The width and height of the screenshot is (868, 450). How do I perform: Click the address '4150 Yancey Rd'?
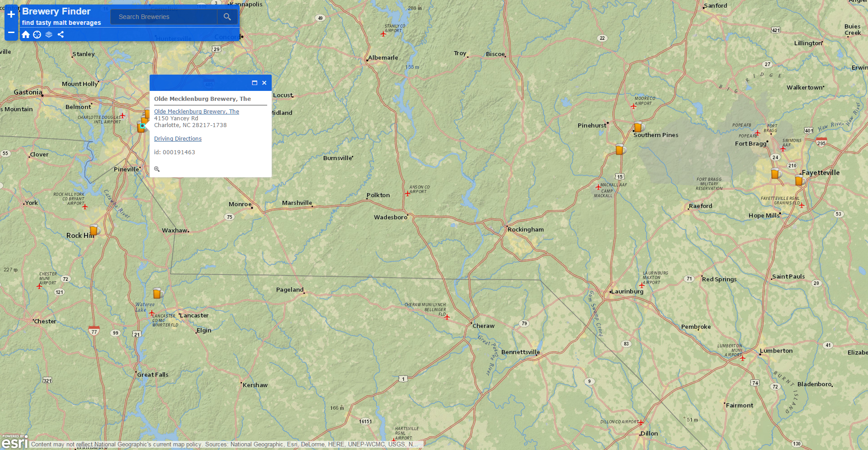[x=176, y=118]
